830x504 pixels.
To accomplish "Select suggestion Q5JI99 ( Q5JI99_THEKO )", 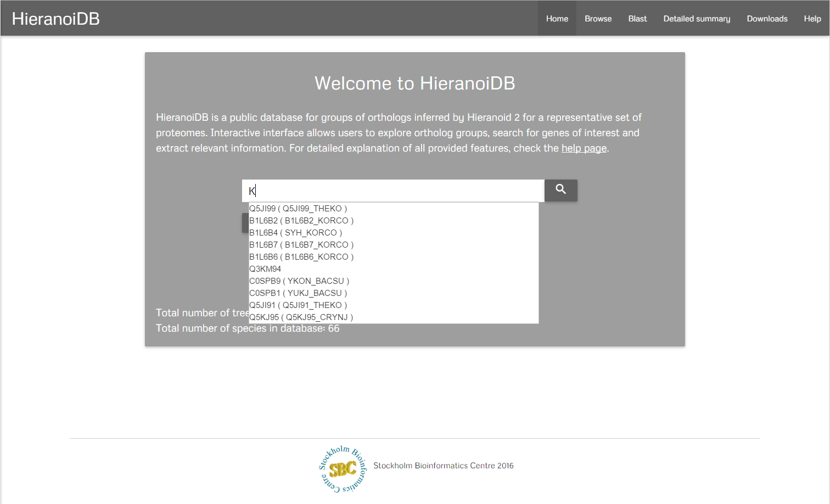I will click(x=394, y=209).
